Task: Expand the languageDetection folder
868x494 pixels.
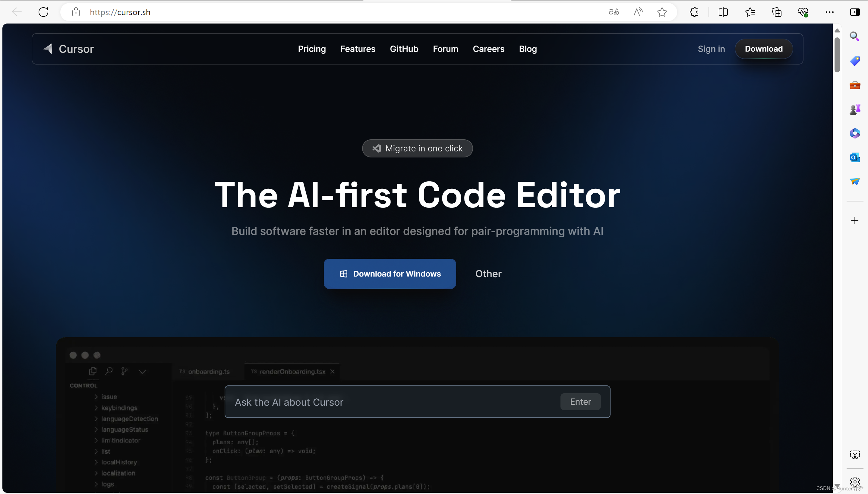Action: 129,419
